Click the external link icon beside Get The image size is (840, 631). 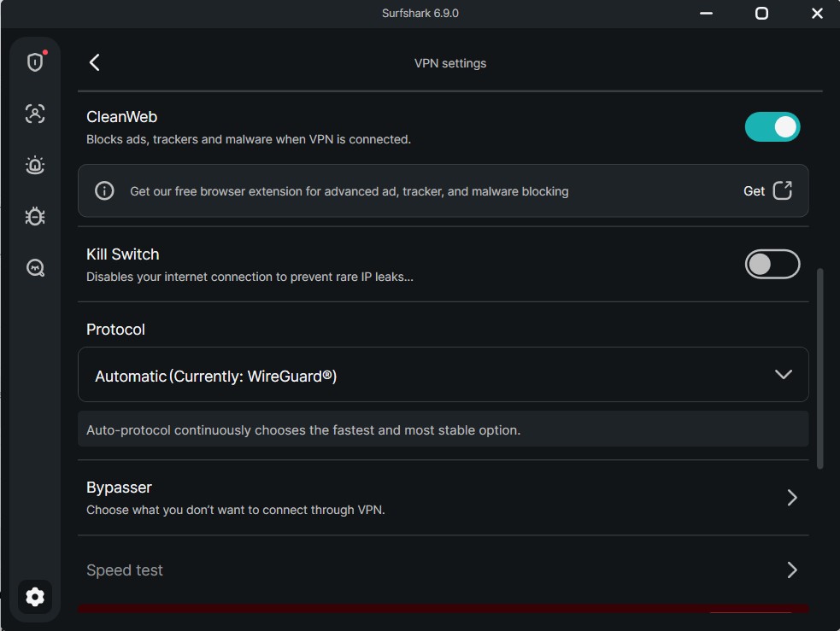coord(782,190)
